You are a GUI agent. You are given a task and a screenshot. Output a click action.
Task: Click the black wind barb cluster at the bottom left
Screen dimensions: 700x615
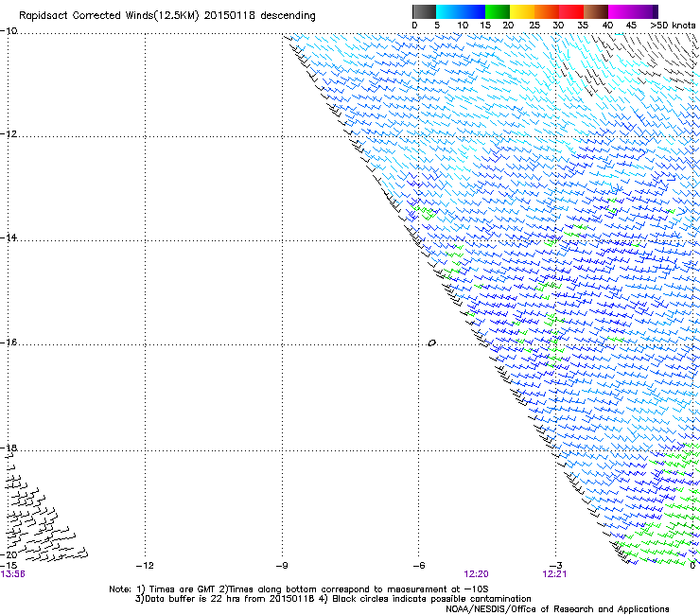pos(44,509)
